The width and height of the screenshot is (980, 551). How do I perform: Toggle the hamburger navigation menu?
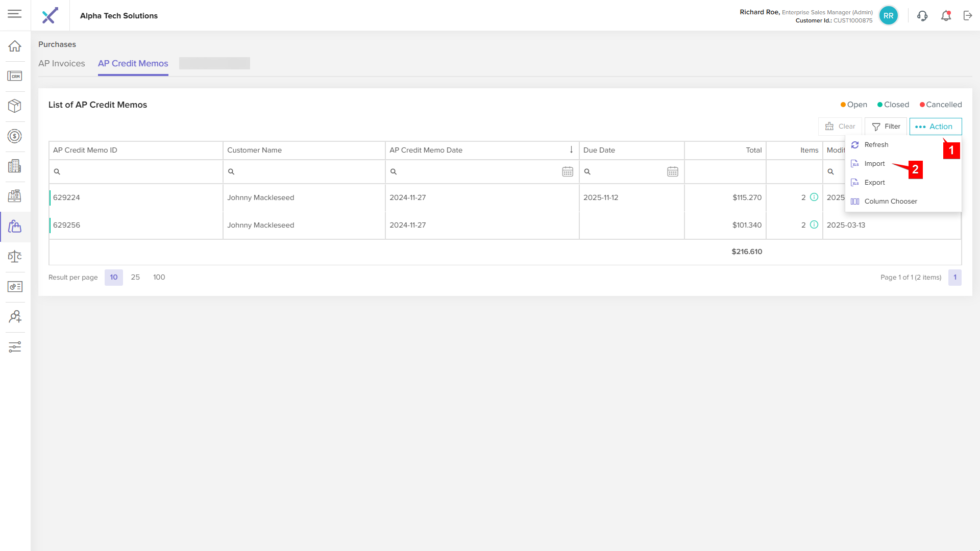coord(15,14)
